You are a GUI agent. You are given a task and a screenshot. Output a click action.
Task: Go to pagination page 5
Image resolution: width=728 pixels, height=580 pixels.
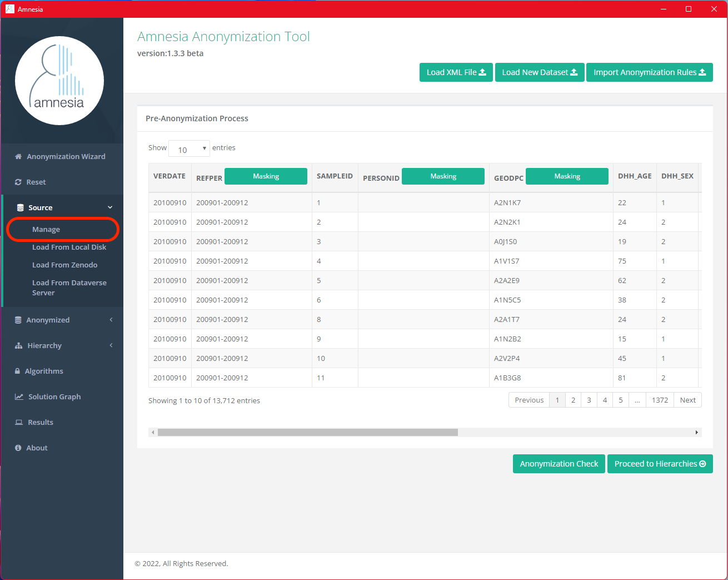pyautogui.click(x=621, y=400)
